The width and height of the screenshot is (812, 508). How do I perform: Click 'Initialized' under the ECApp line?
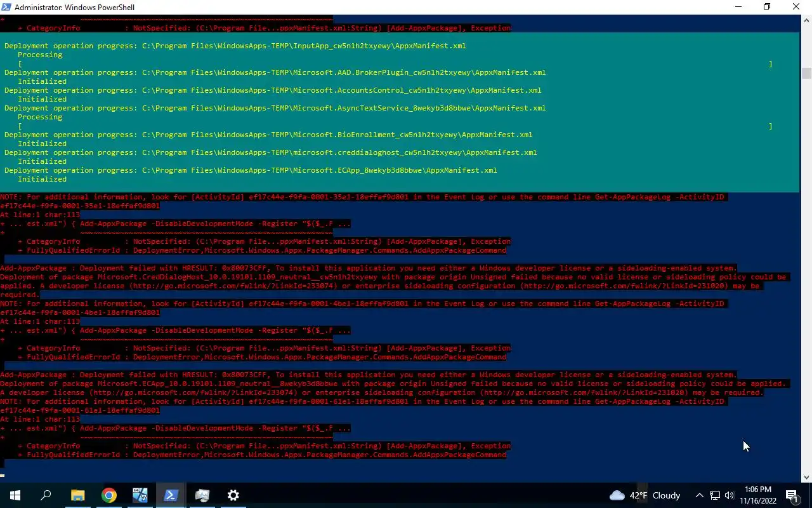42,179
